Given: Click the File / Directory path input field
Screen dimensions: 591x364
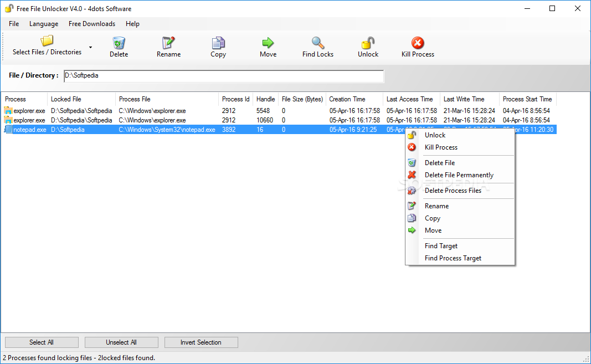Looking at the screenshot, I should click(x=224, y=76).
